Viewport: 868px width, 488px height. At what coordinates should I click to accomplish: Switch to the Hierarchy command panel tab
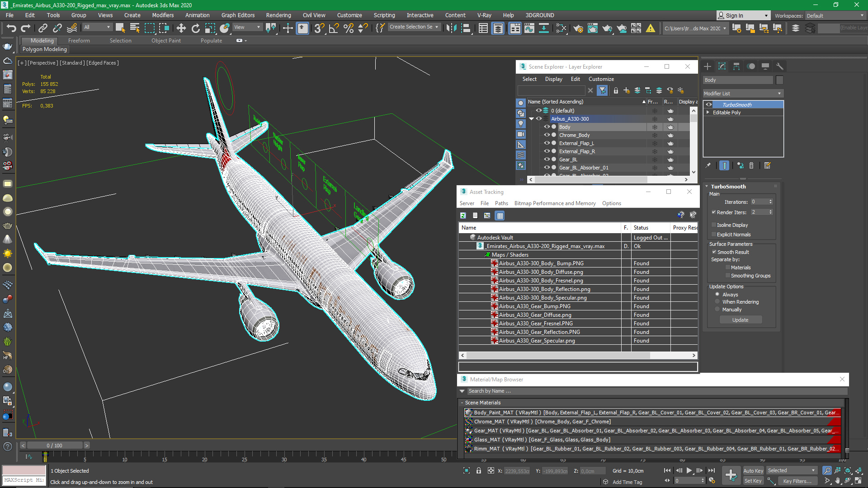(736, 66)
